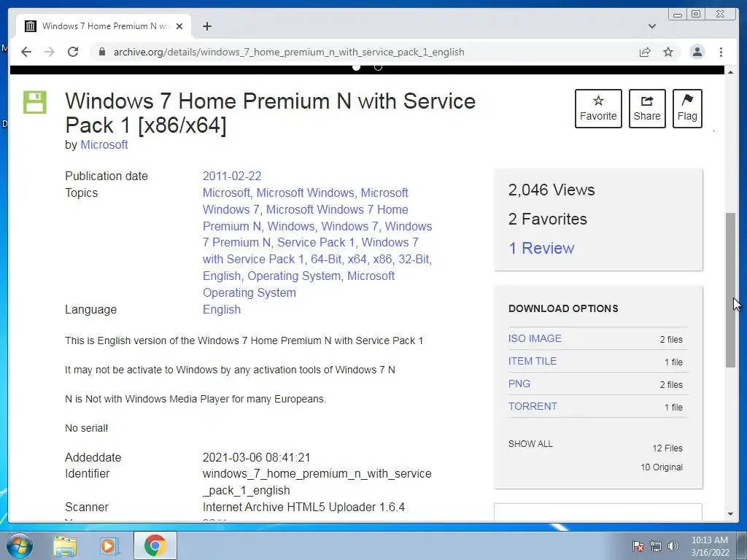Screen dimensions: 747x560
Task: Click the 'No serial!' description text
Action: (x=86, y=428)
